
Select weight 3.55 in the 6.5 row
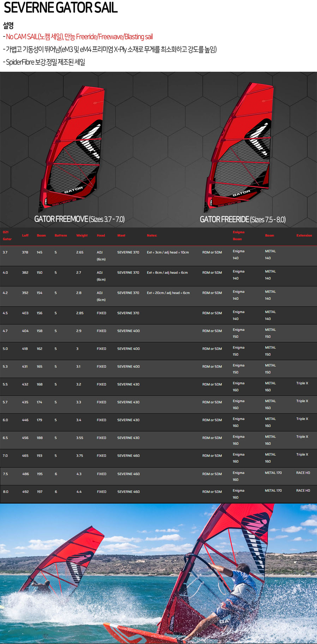[80, 438]
